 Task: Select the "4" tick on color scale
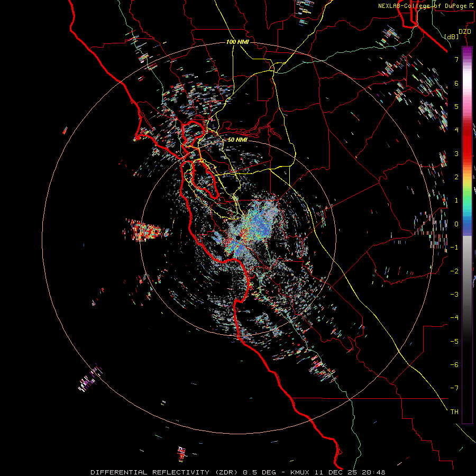[456, 130]
